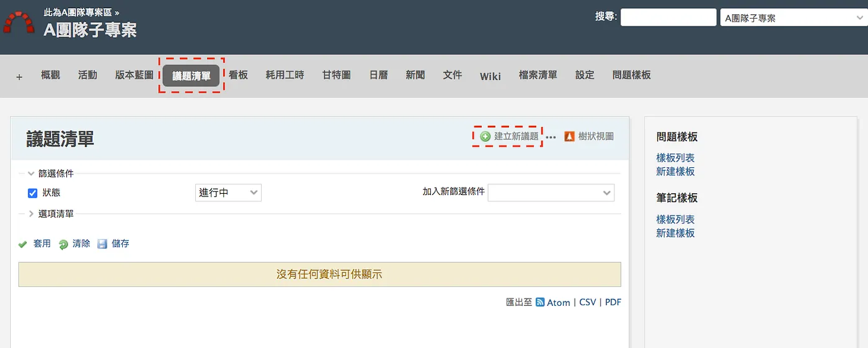Viewport: 868px width, 348px height.
Task: Open the 版本藍圖 tab
Action: click(135, 75)
